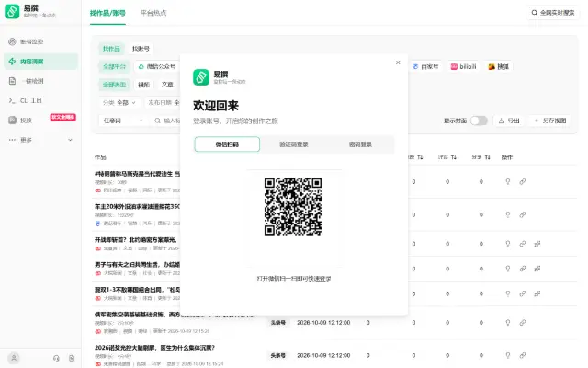Click the headset support icon
Image resolution: width=588 pixels, height=368 pixels.
click(56, 358)
